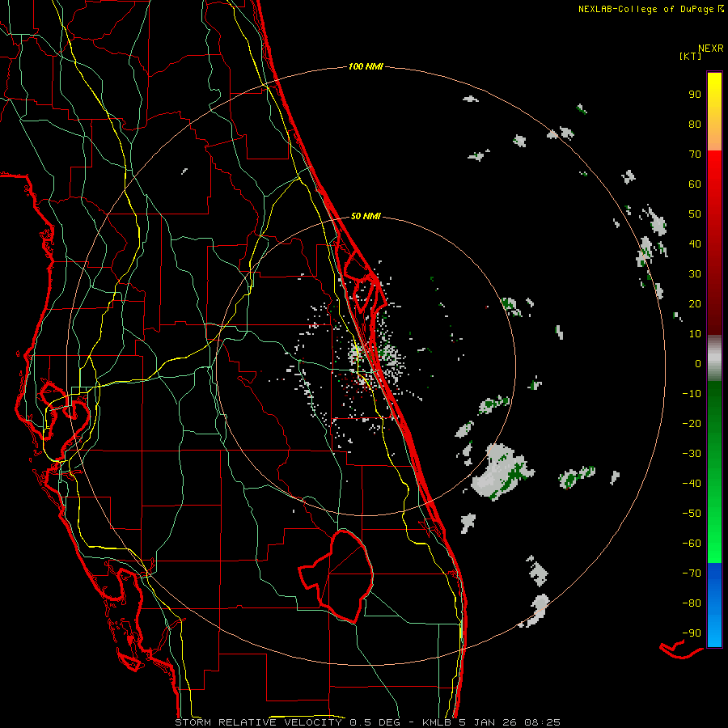Select the 50 knot scale label
The width and height of the screenshot is (728, 728).
tap(695, 214)
